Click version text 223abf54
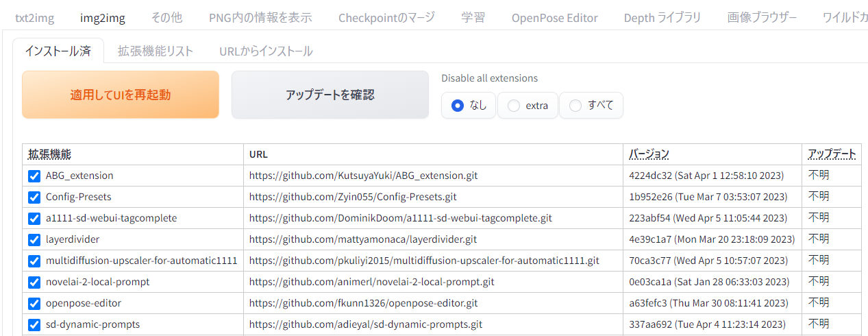Image resolution: width=868 pixels, height=336 pixels. [650, 218]
